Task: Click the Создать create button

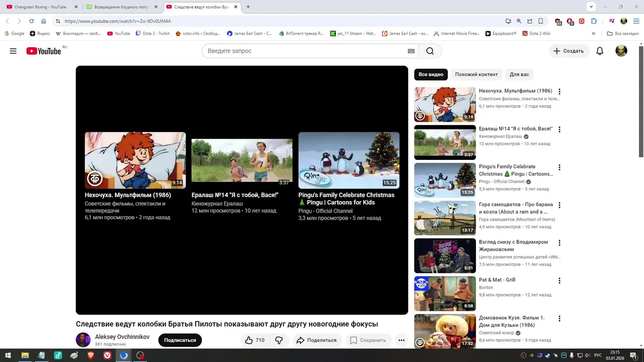Action: pyautogui.click(x=569, y=51)
